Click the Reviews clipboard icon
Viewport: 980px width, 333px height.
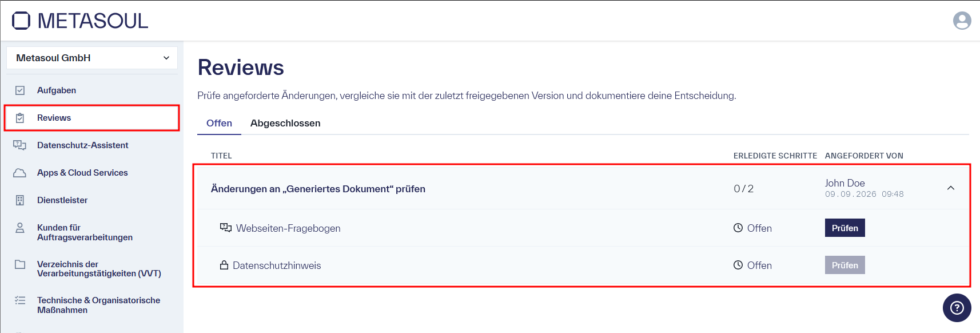20,118
